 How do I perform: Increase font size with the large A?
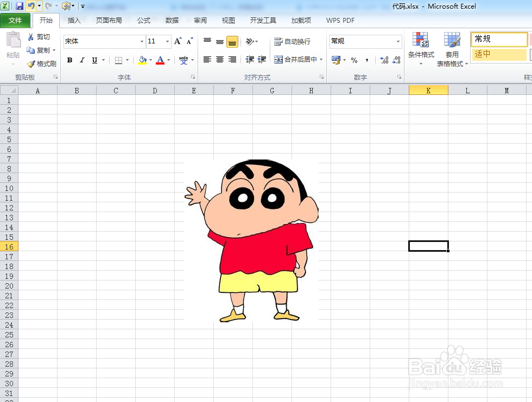click(x=178, y=41)
